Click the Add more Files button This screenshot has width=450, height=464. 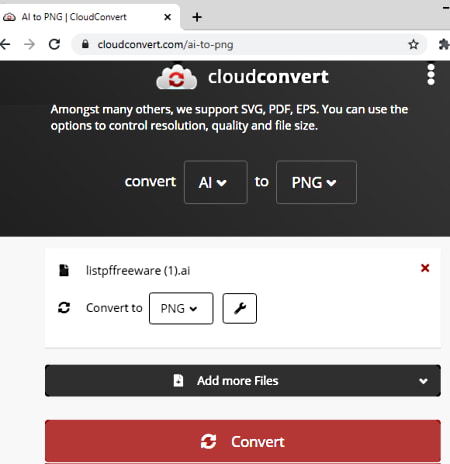tap(243, 381)
